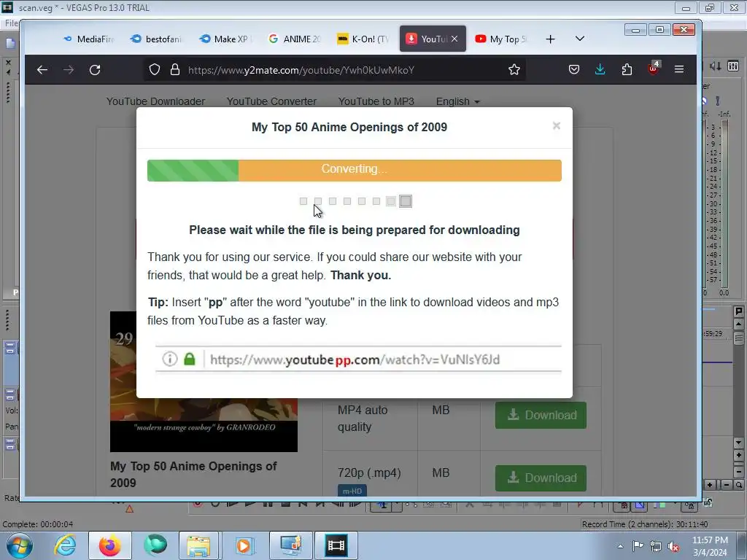Open the green globe browser in taskbar
This screenshot has width=747, height=560.
point(155,545)
